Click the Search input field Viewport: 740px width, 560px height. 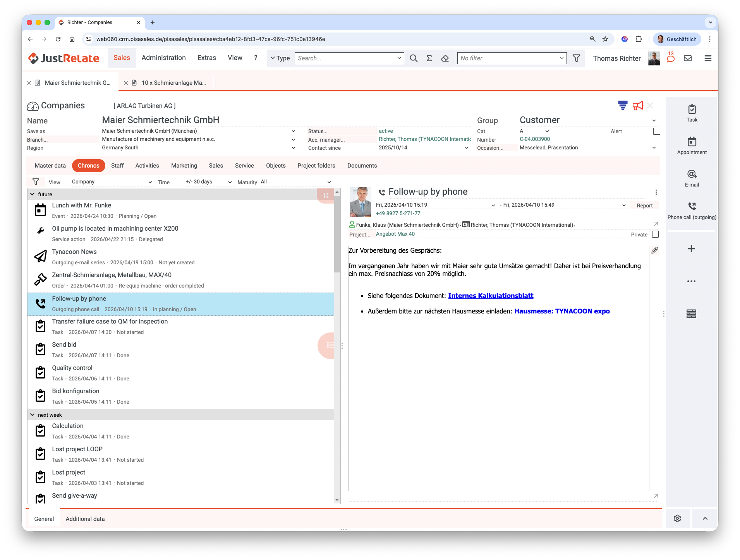click(347, 58)
